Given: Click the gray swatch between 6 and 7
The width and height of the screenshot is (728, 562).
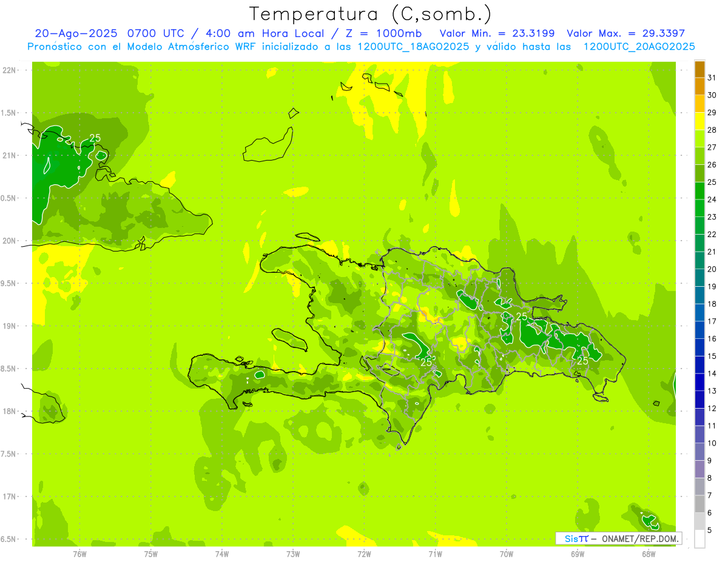Looking at the screenshot, I should 699,504.
